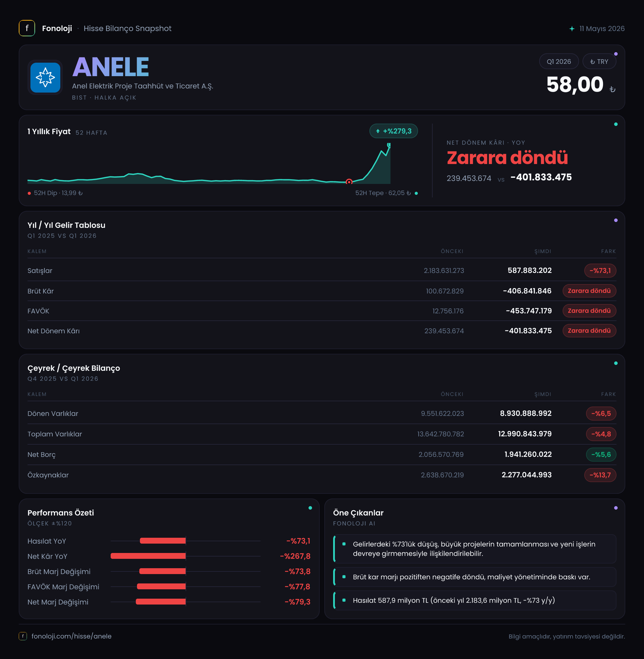
Task: Click the -%73,1 badge in Satışlar row
Action: coord(600,270)
